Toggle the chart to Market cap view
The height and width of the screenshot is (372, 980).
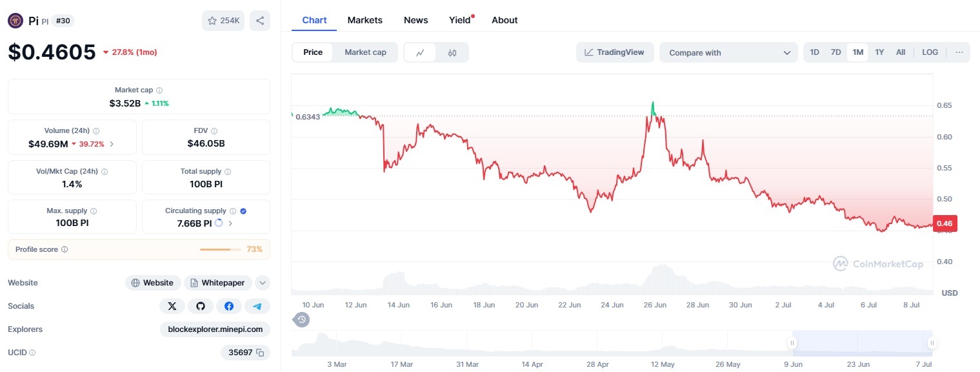tap(365, 52)
